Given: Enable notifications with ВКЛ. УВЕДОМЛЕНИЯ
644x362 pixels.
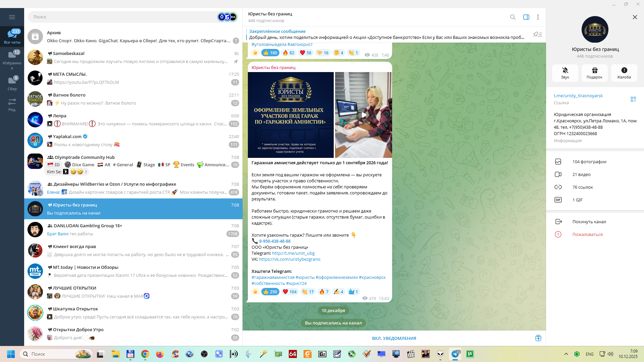Looking at the screenshot, I should (394, 339).
